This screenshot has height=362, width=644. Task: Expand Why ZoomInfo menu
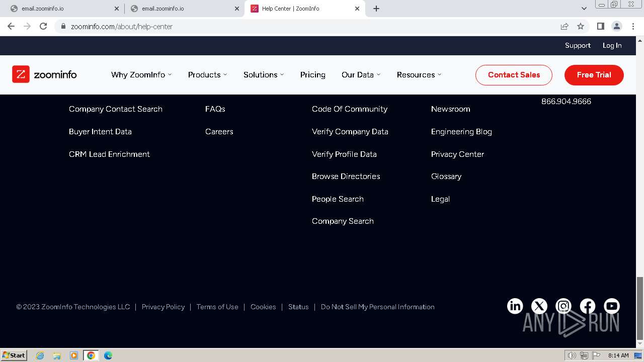(x=141, y=74)
